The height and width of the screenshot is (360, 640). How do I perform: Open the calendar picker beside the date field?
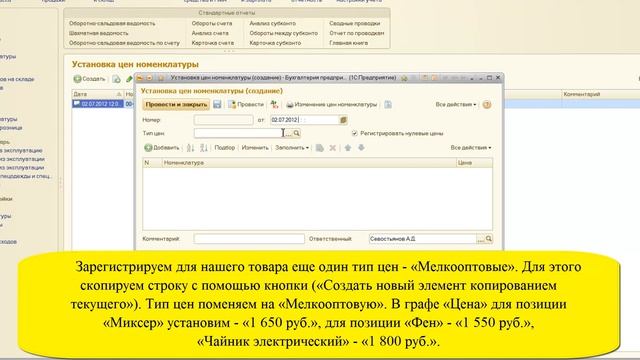(343, 120)
